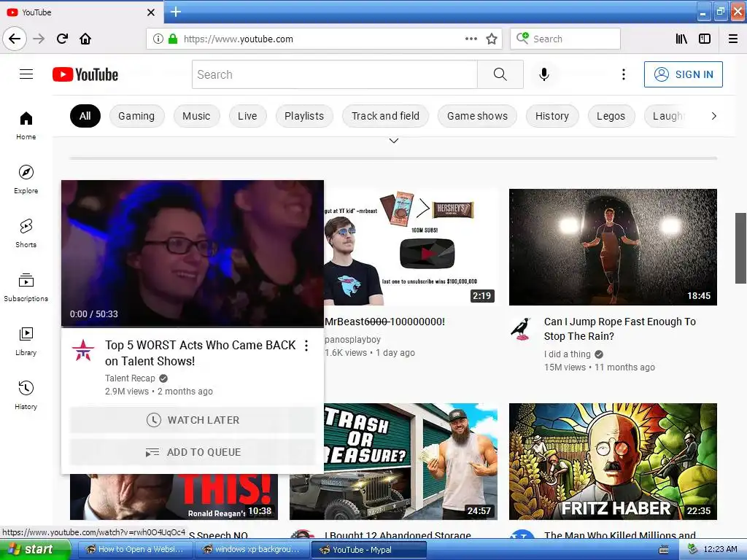Click the green secure connection padlock

point(173,39)
